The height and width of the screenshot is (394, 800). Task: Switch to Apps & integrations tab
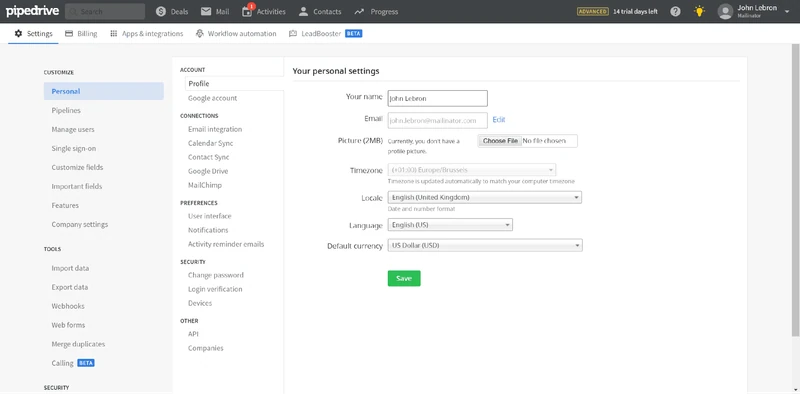coord(146,34)
